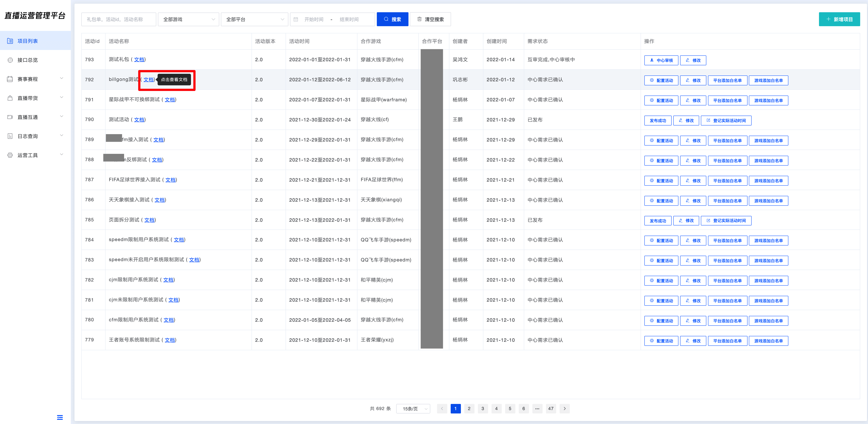Click 互审完成,中心审核中 status text
The image size is (868, 424).
tap(551, 60)
